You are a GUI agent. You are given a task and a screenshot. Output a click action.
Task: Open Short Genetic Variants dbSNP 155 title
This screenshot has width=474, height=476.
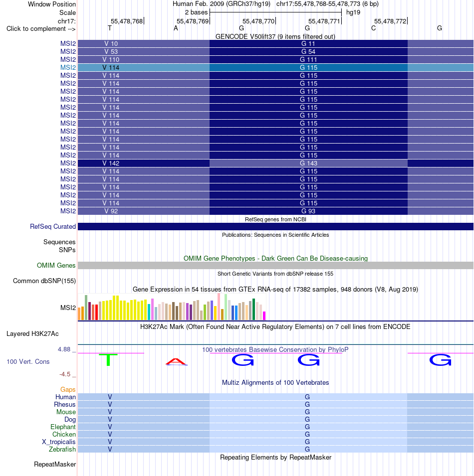coord(275,274)
